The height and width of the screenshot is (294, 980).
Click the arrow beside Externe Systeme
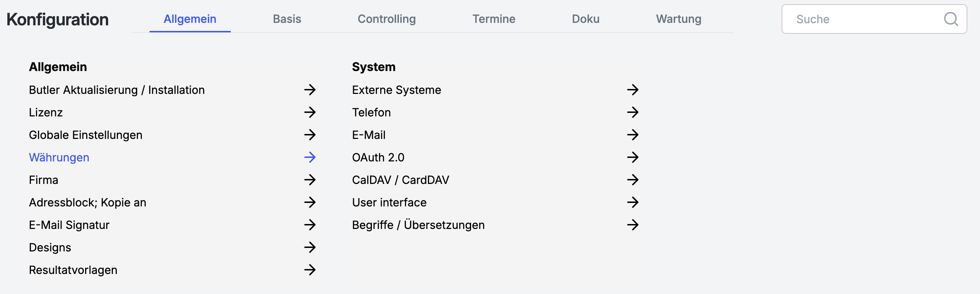[x=632, y=90]
